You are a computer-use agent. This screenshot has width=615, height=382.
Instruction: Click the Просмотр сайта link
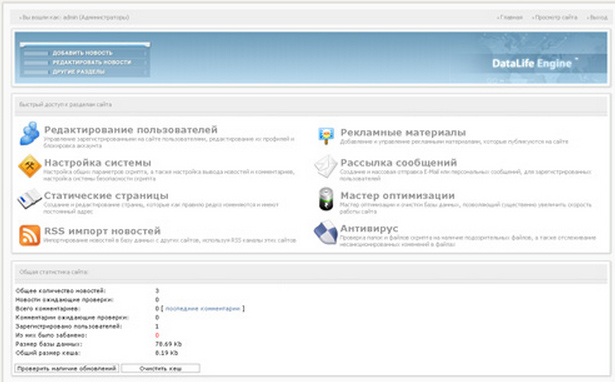(556, 17)
